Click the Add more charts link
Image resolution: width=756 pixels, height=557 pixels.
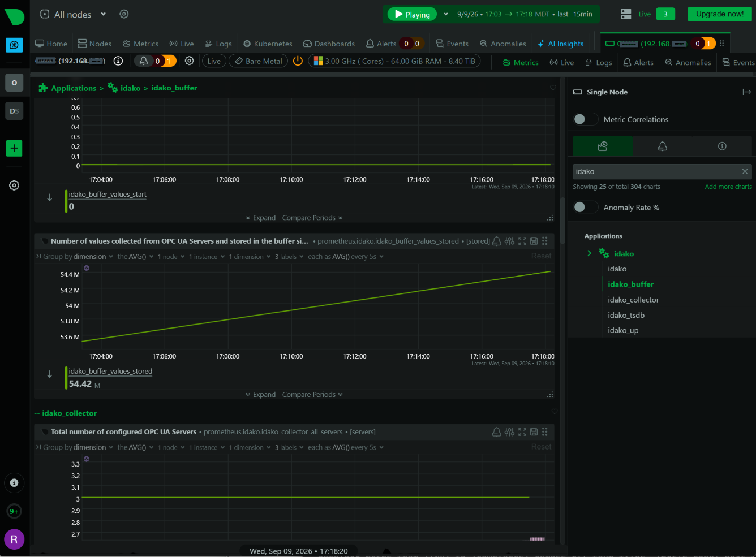click(x=728, y=187)
